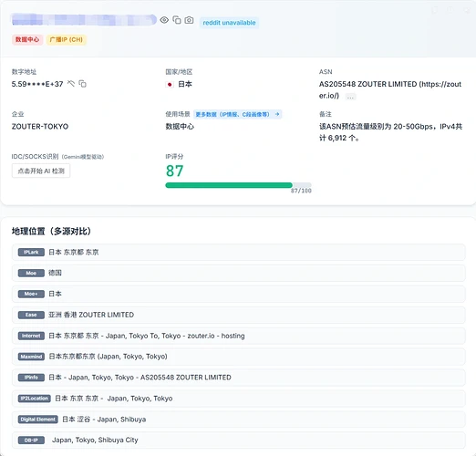Select the DB-IP row Japan, Tokyo, Shibuya City

pyautogui.click(x=239, y=440)
